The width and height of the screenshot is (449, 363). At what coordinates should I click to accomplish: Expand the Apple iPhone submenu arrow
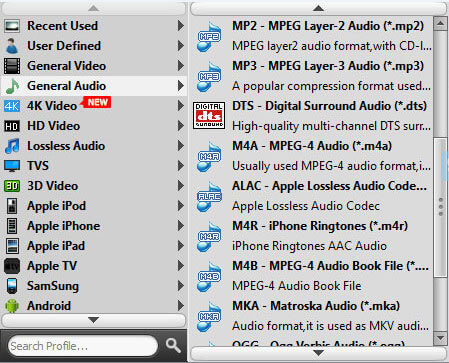coord(180,226)
